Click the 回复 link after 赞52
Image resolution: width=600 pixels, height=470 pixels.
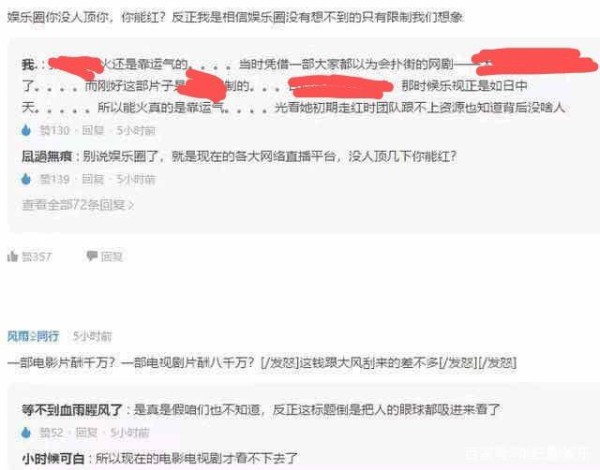86,433
